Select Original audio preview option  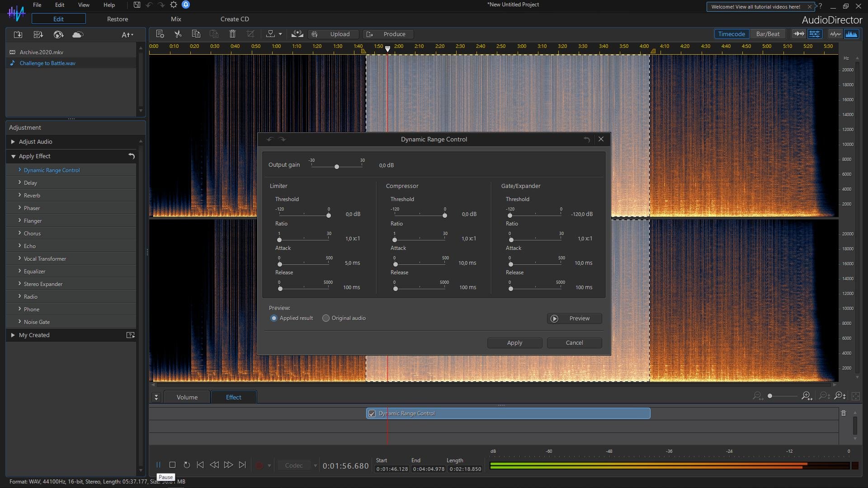pos(326,318)
